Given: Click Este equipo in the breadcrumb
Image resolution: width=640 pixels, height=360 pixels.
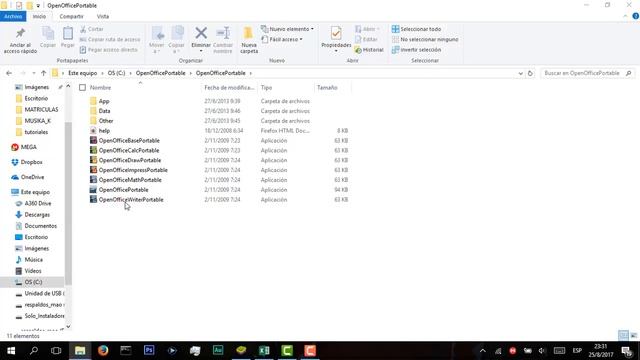Looking at the screenshot, I should [x=82, y=73].
